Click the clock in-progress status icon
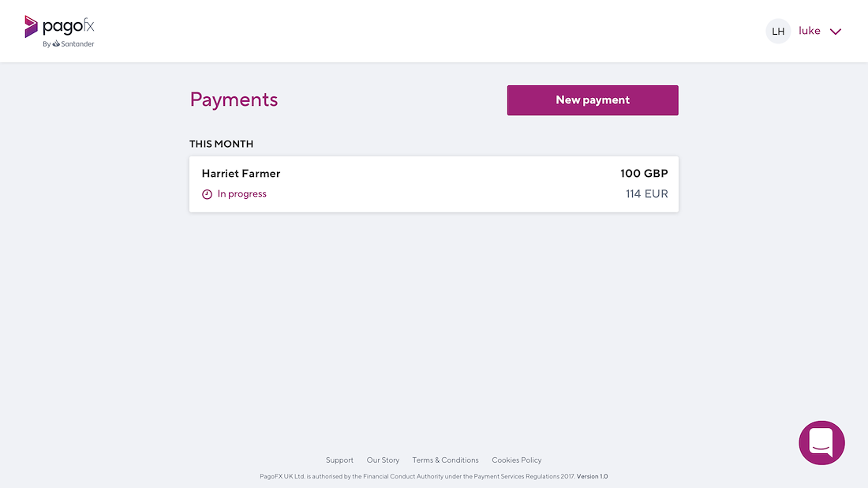The width and height of the screenshot is (868, 488). [x=207, y=194]
